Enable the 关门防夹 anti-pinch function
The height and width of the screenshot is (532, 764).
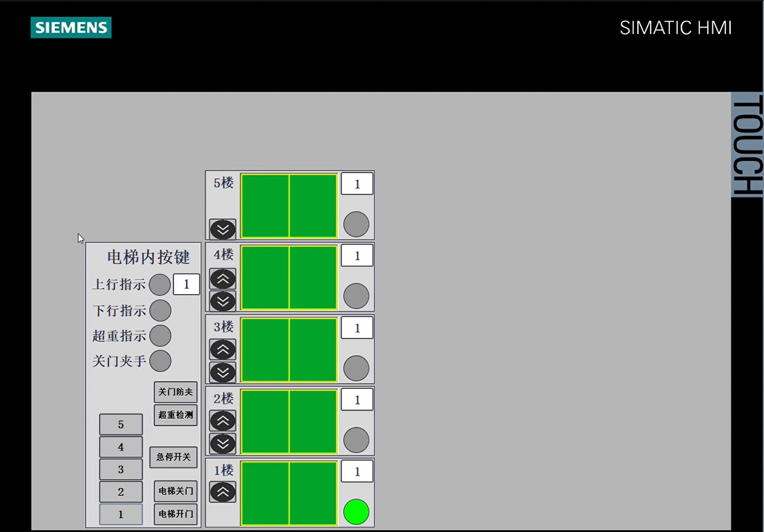tap(175, 392)
